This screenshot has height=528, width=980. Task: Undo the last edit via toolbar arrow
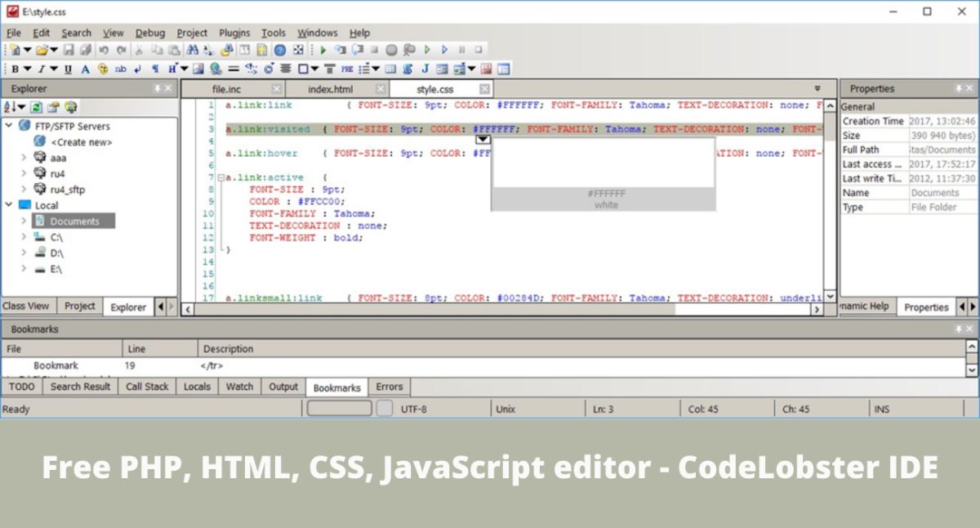pyautogui.click(x=104, y=50)
